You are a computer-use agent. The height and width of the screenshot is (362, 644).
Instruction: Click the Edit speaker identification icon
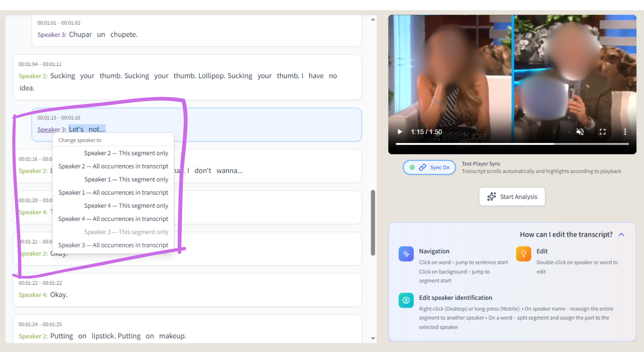(406, 300)
